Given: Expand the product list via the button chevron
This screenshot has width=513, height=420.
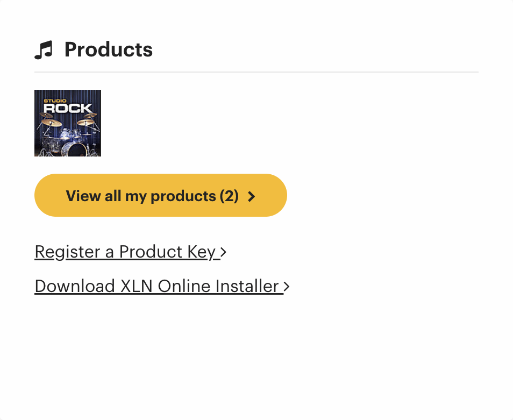Looking at the screenshot, I should click(251, 196).
